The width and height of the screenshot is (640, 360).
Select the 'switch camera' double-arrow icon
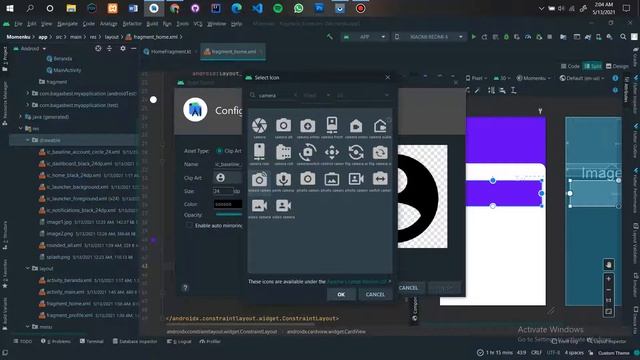coord(380,179)
